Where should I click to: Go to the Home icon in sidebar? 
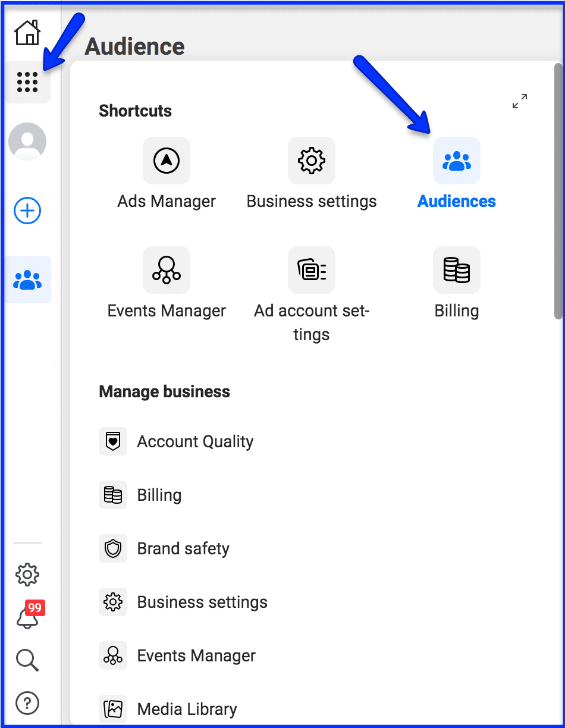[27, 32]
